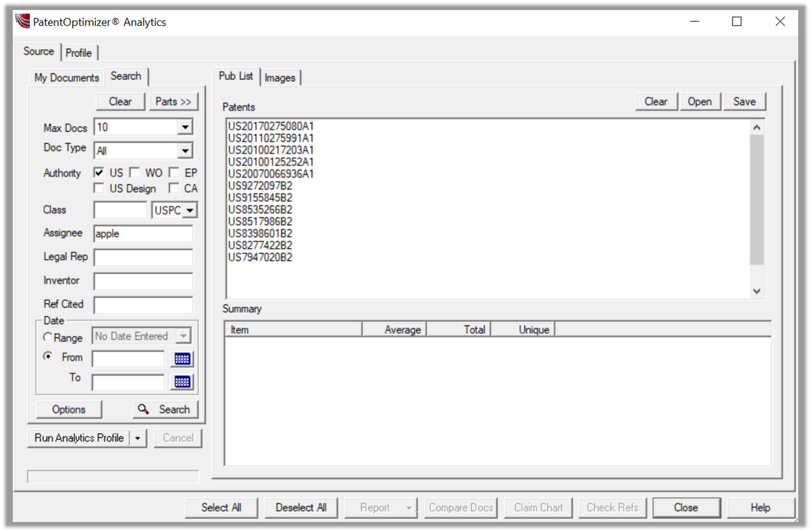811x532 pixels.
Task: Clear the search form fields
Action: pos(121,101)
